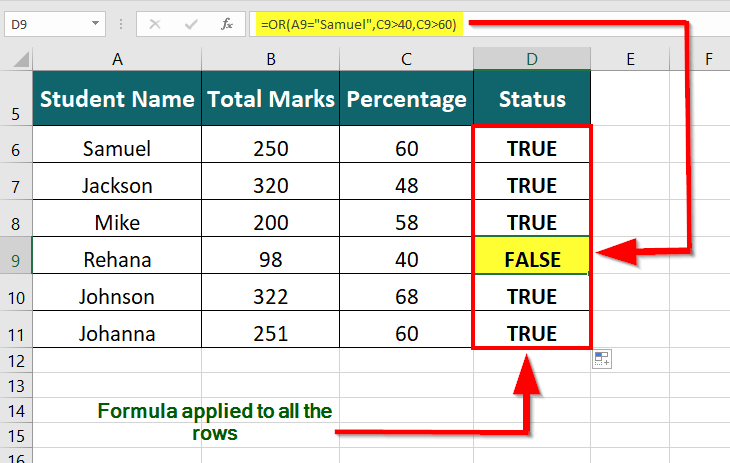Select the Percentage cell 48
This screenshot has height=463, width=730.
tap(406, 181)
